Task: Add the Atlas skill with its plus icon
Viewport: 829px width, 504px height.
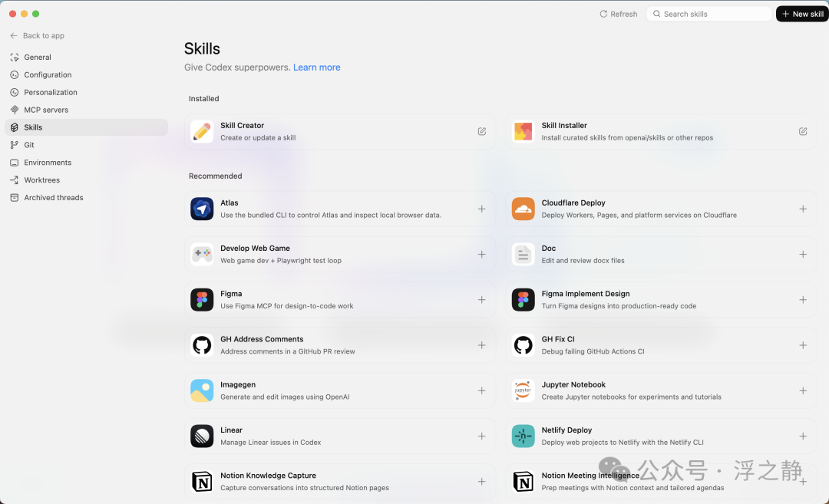Action: (x=481, y=209)
